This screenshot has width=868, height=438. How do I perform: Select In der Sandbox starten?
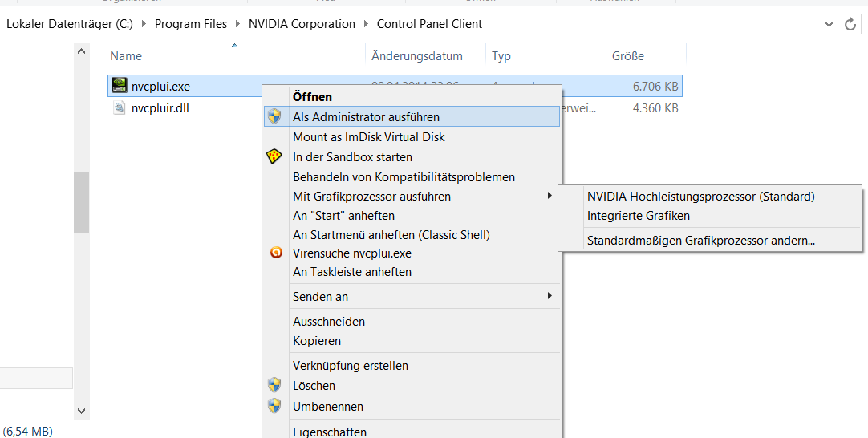coord(412,156)
